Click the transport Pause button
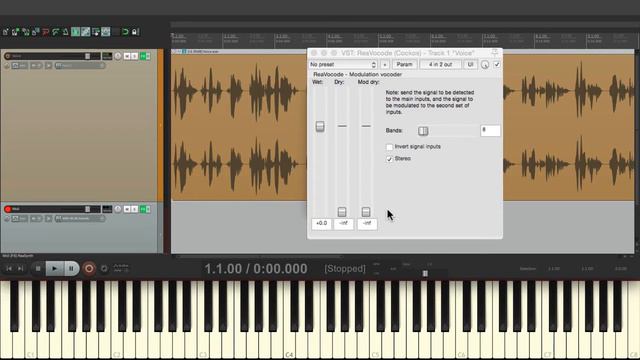Image resolution: width=640 pixels, height=360 pixels. point(71,269)
